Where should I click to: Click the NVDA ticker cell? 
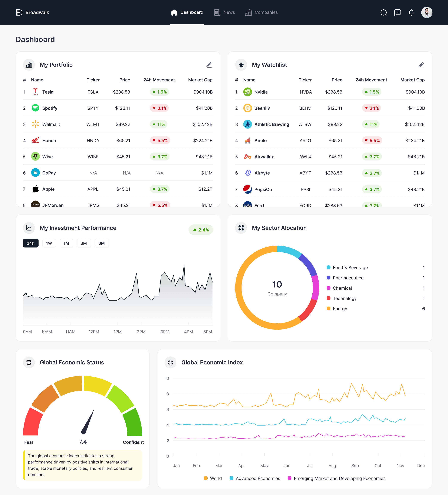pos(306,92)
